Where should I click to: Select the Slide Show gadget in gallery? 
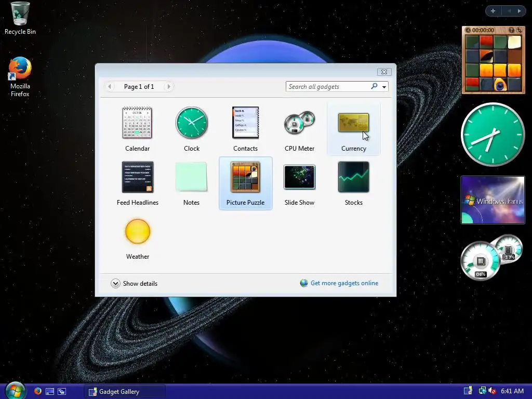click(299, 177)
